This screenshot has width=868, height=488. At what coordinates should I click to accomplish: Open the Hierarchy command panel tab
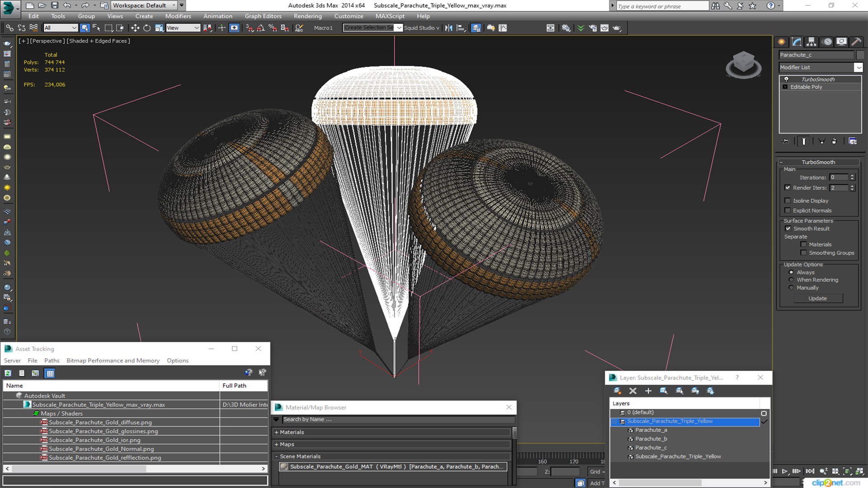[x=811, y=42]
